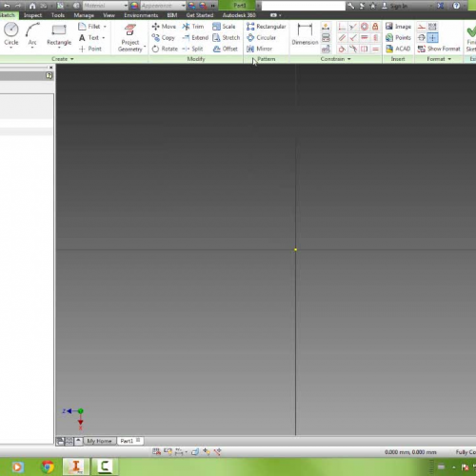Open the Tools ribbon tab
Image resolution: width=476 pixels, height=476 pixels.
58,15
